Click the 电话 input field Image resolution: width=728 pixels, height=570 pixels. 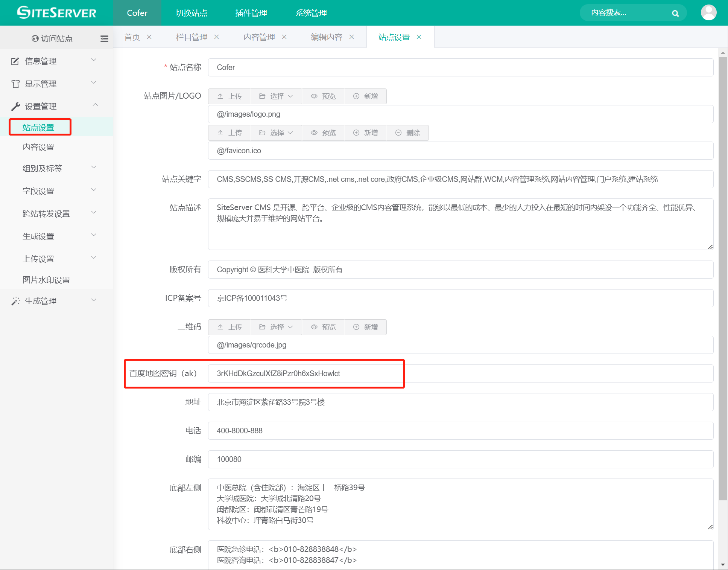(461, 431)
